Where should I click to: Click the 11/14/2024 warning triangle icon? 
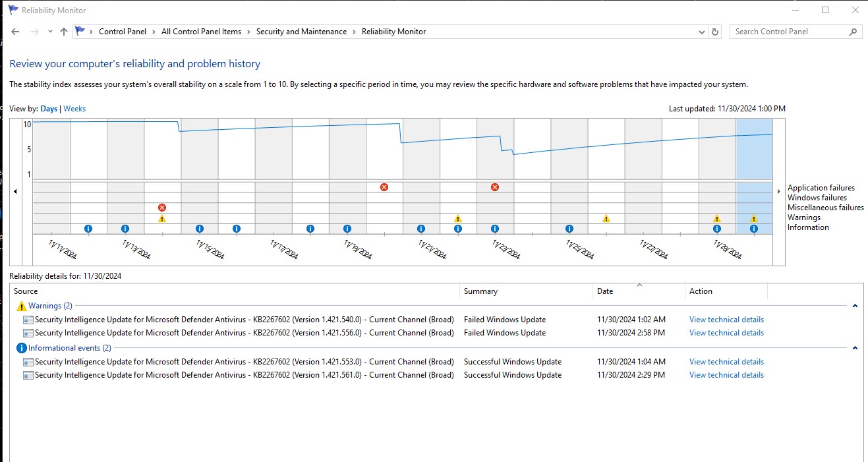(162, 218)
